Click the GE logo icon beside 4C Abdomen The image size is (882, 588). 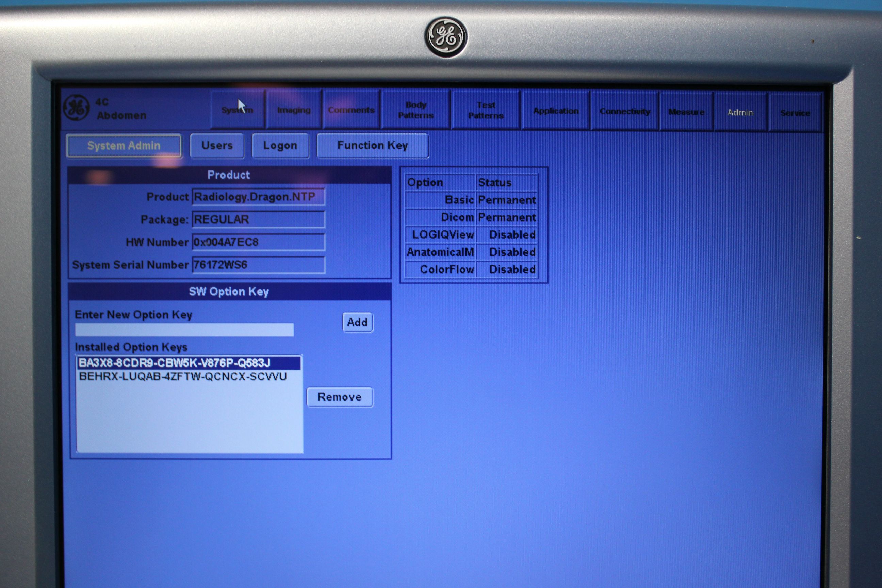click(76, 108)
